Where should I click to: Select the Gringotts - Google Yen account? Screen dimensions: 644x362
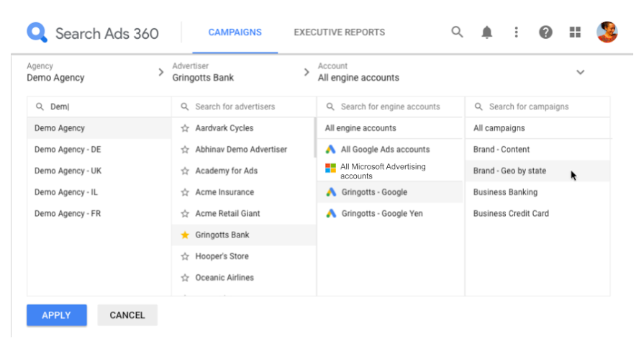(390, 214)
